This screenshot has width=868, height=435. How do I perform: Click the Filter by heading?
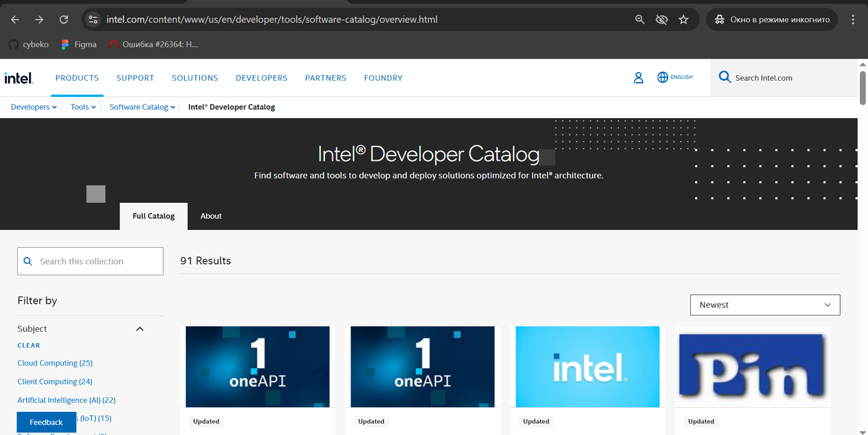(x=37, y=301)
